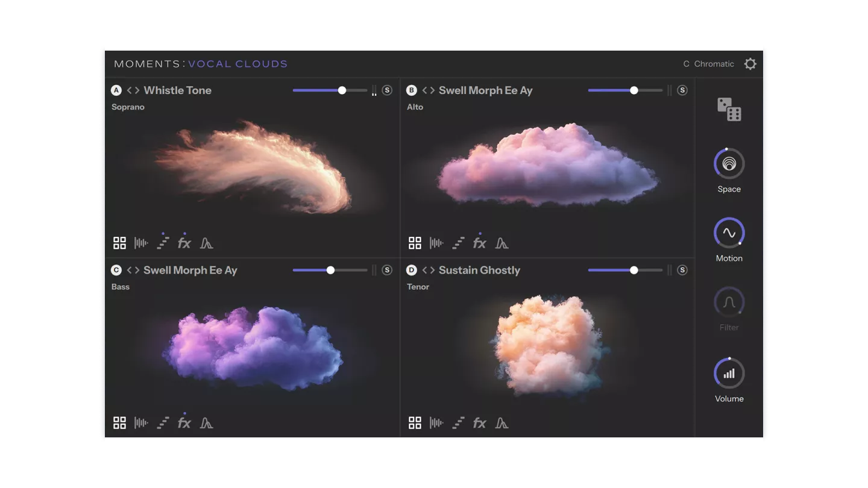This screenshot has width=868, height=488.
Task: Select the grid view tab in layer D
Action: [415, 423]
